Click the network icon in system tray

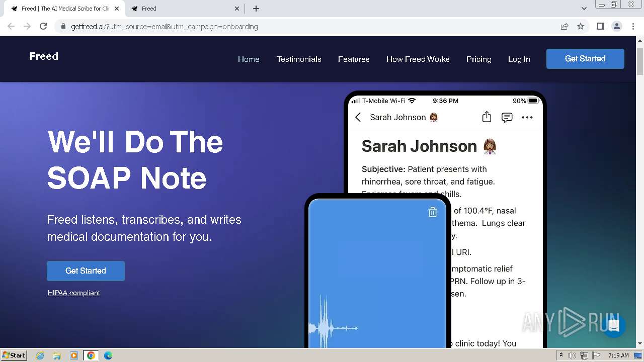[x=584, y=355]
